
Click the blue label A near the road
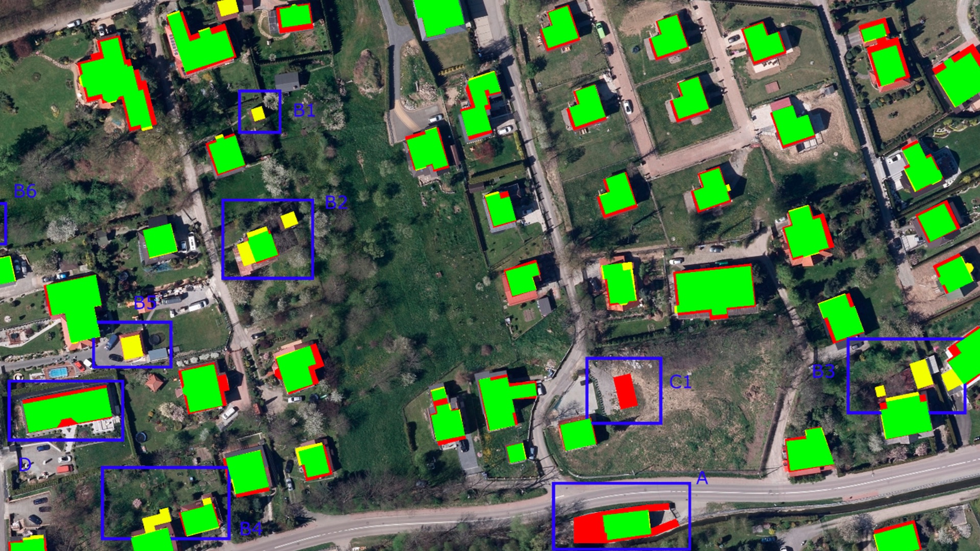click(702, 478)
